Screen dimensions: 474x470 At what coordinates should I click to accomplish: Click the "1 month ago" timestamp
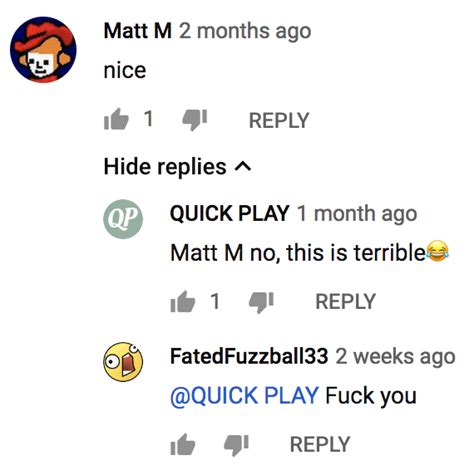[357, 214]
